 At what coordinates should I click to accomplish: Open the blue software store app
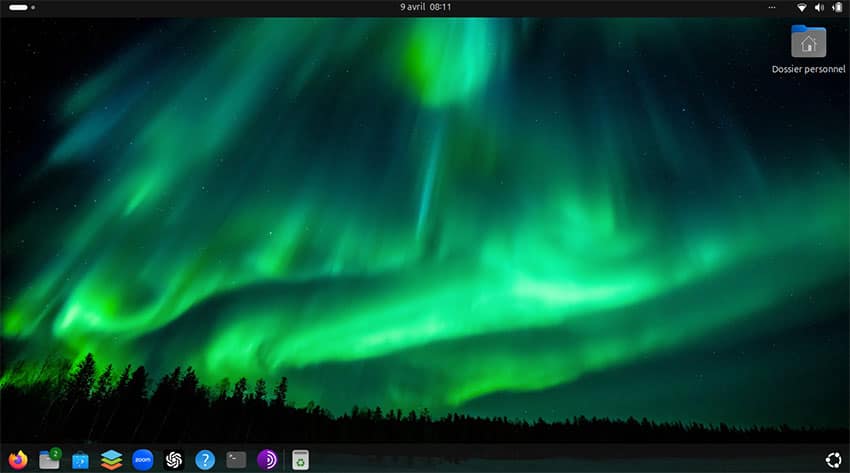pyautogui.click(x=80, y=460)
